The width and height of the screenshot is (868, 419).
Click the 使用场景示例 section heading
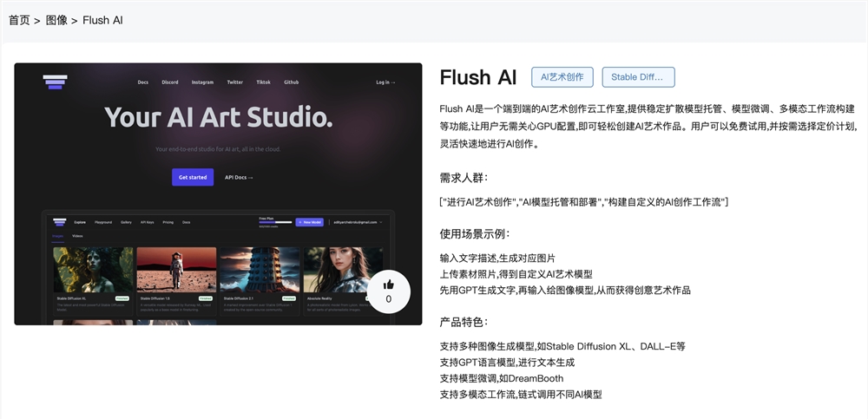[475, 233]
